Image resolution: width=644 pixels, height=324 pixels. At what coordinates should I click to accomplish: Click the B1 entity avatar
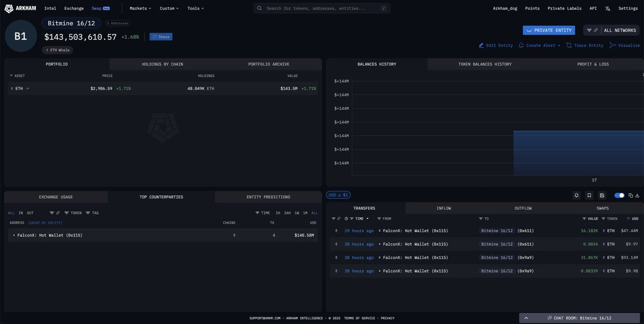point(20,36)
